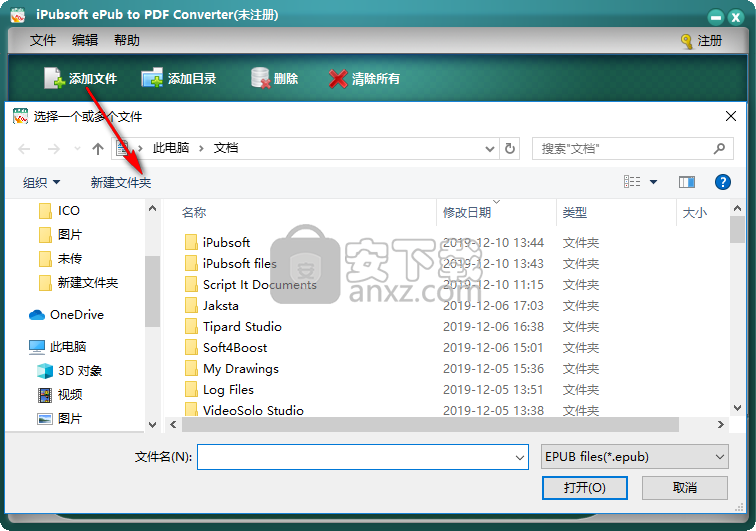Sort by the 名称 column header

194,212
